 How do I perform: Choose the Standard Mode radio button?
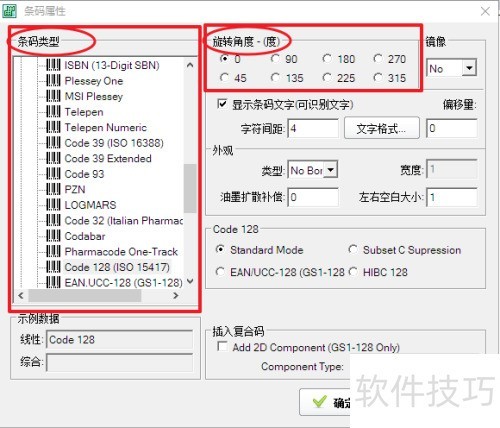pyautogui.click(x=220, y=249)
